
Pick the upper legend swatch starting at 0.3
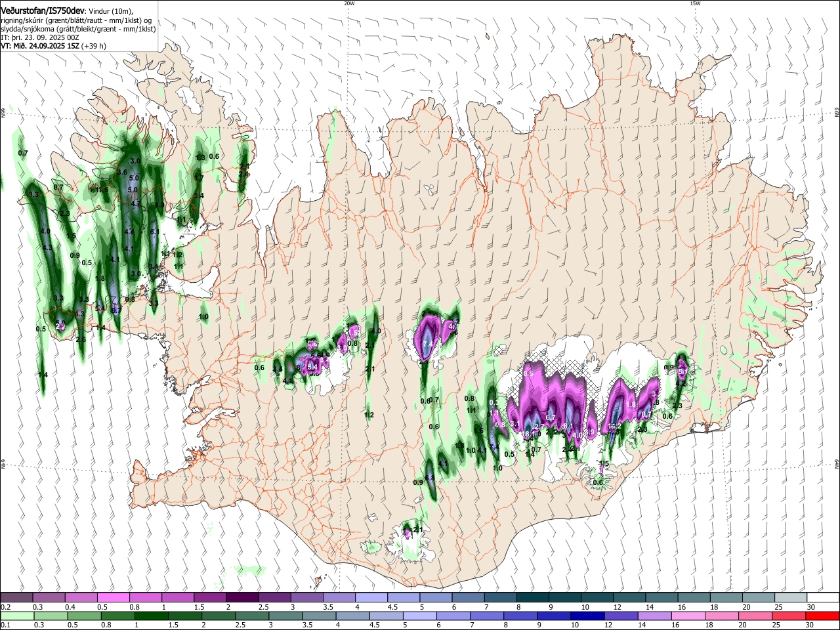click(x=49, y=597)
